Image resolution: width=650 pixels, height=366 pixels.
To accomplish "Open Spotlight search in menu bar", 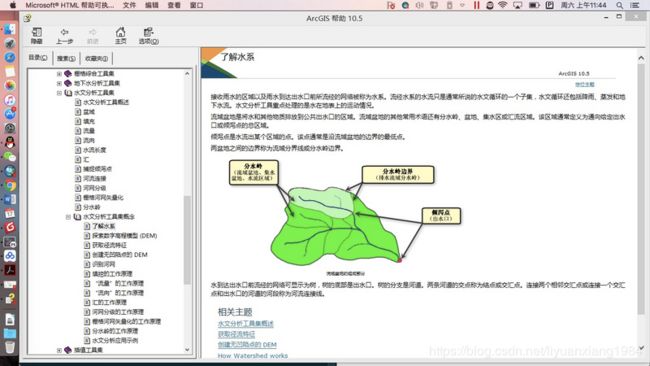I will coord(619,5).
